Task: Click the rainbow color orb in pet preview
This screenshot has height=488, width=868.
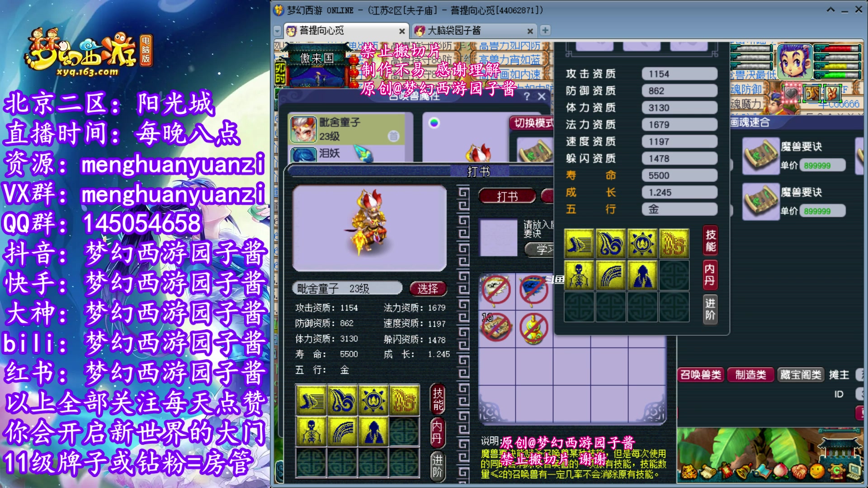Action: [x=434, y=123]
